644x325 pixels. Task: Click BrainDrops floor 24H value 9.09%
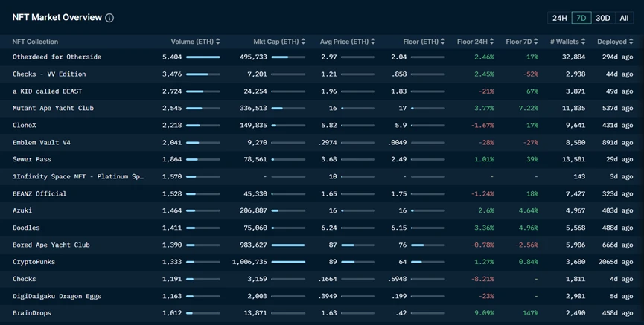point(484,313)
